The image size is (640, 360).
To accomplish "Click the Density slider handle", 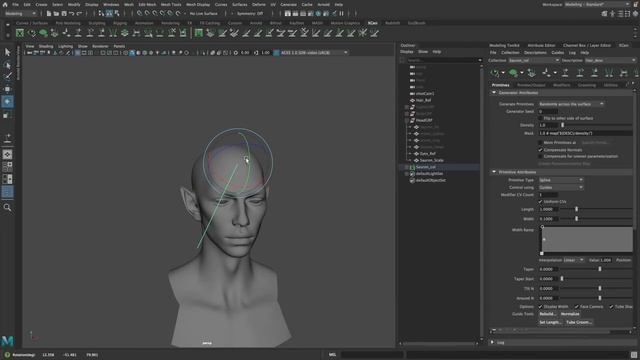I will [562, 125].
